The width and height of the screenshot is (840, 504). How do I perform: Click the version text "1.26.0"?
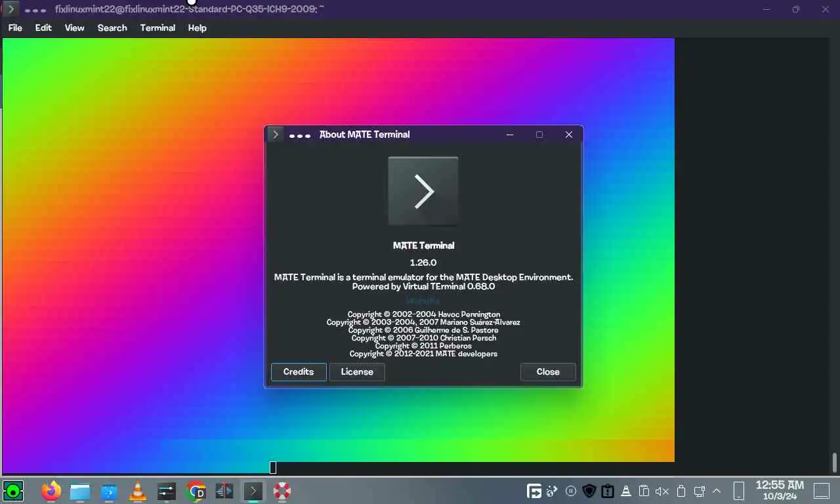coord(423,262)
